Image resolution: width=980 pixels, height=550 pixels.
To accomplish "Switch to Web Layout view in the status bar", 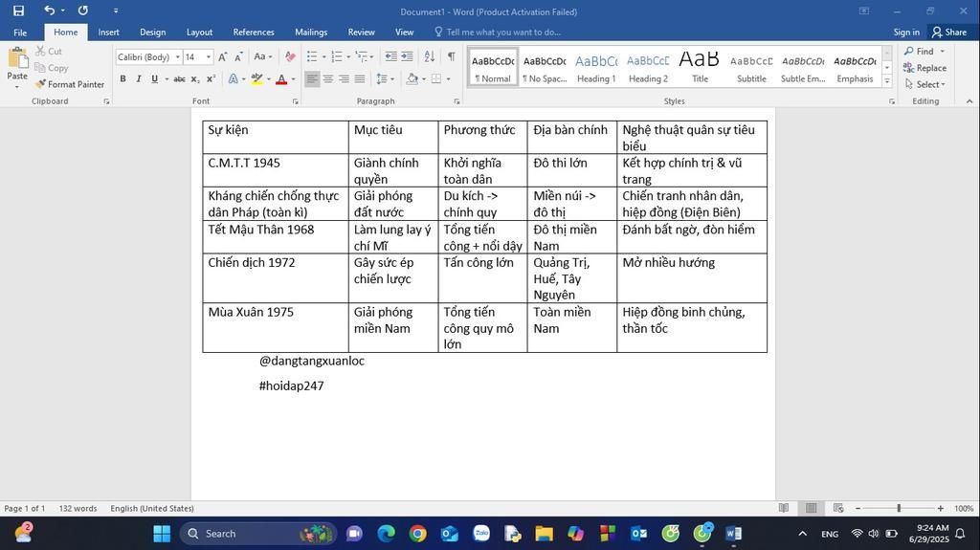I will [838, 508].
